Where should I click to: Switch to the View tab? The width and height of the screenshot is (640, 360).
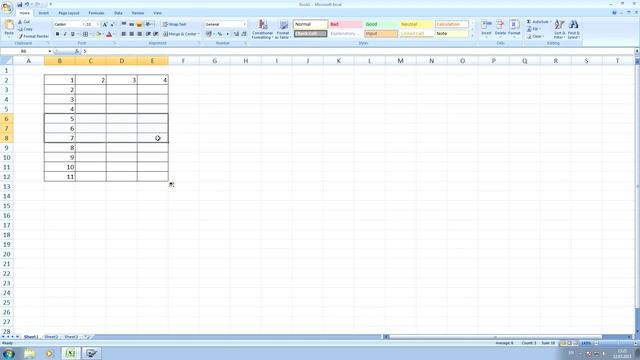(158, 13)
